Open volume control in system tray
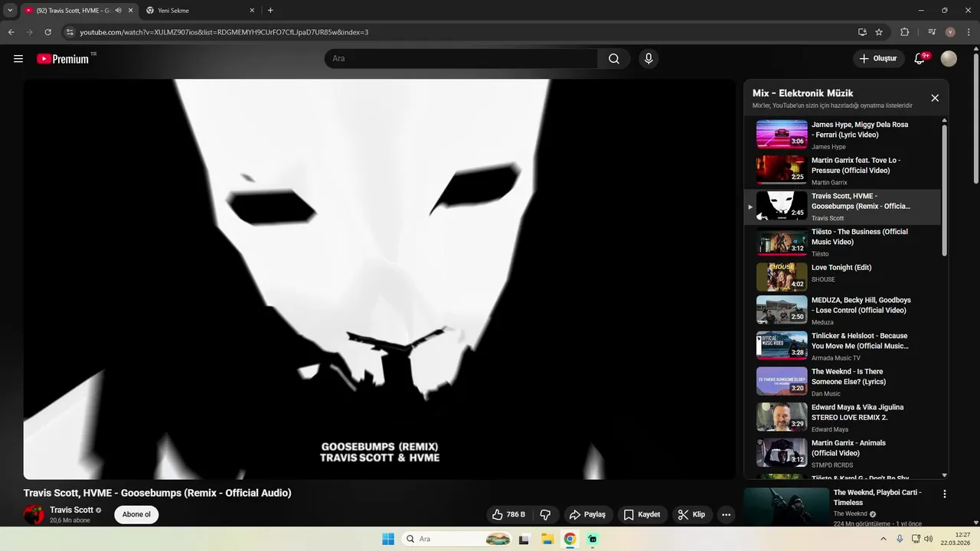This screenshot has width=980, height=551. [x=929, y=539]
